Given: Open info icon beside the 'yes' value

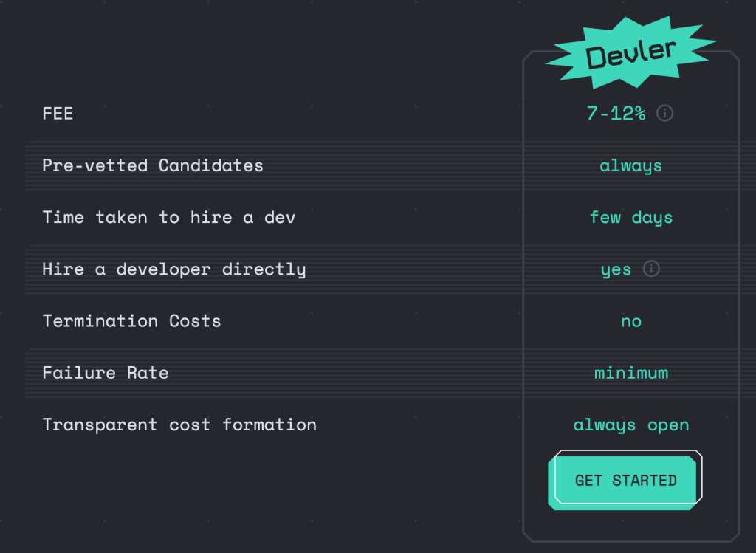Looking at the screenshot, I should [x=651, y=269].
